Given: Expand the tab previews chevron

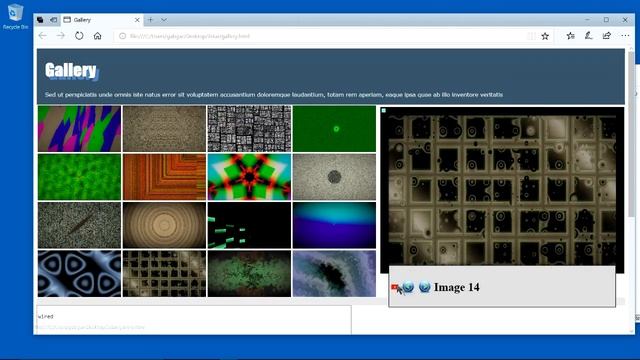Looking at the screenshot, I should (164, 20).
